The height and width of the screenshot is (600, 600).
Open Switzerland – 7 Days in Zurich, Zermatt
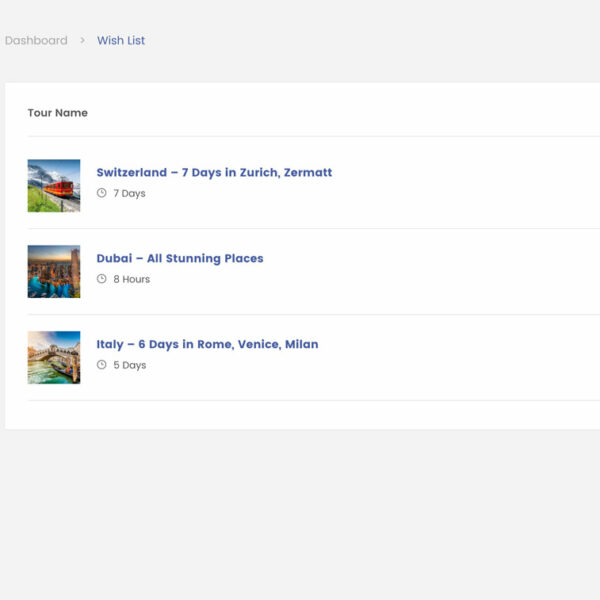214,172
